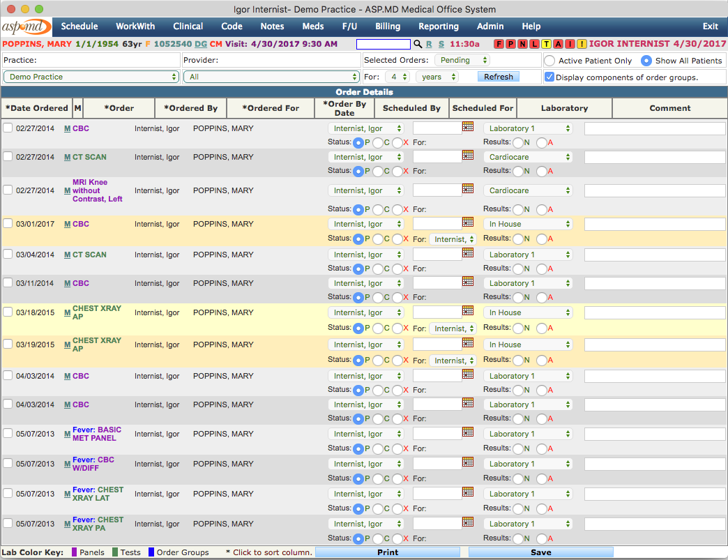Click the Refresh button
Image resolution: width=728 pixels, height=560 pixels.
(x=499, y=77)
